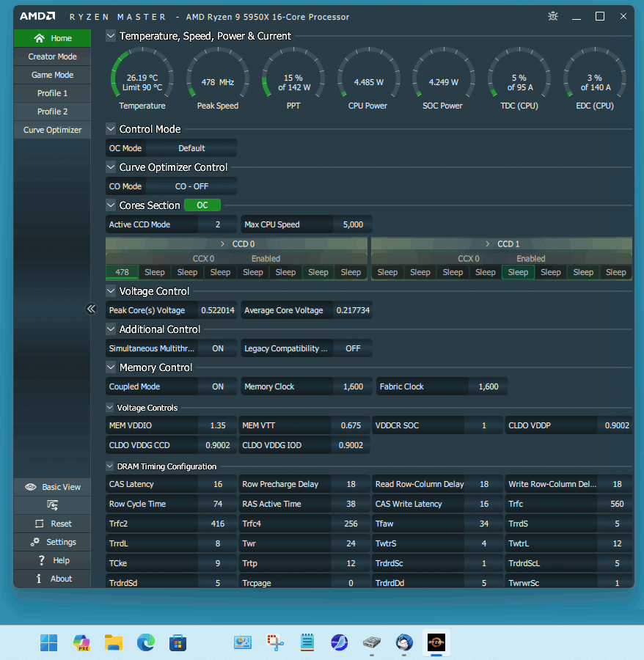Open Help from sidebar
Image resolution: width=644 pixels, height=660 pixels.
(x=52, y=560)
